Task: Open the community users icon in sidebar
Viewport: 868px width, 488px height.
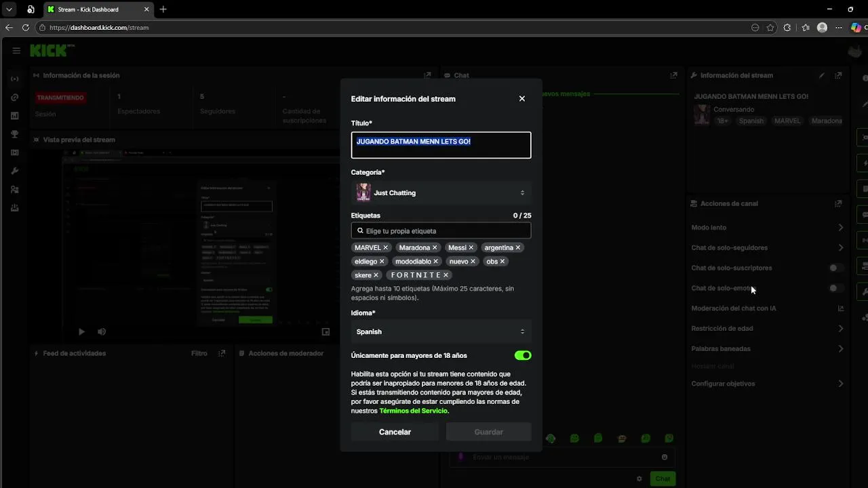Action: pos(15,189)
